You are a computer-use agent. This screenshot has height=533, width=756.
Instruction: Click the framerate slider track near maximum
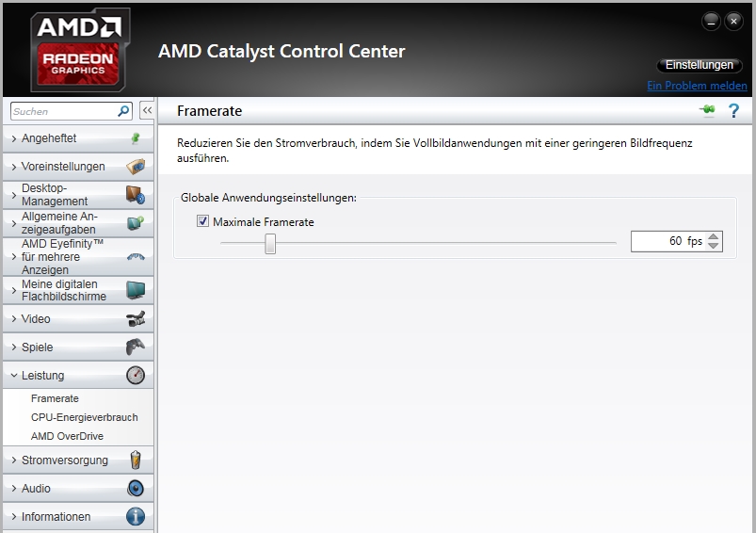click(x=610, y=243)
